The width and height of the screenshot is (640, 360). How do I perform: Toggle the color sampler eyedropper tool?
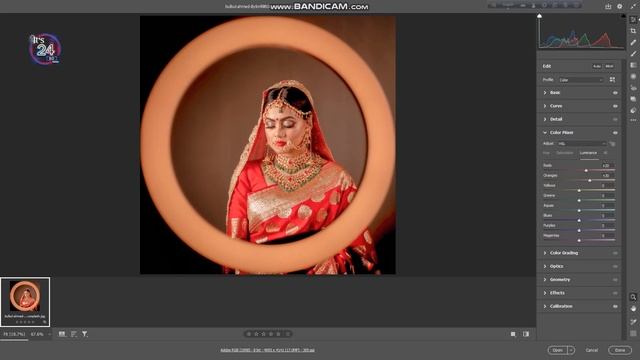point(633,322)
